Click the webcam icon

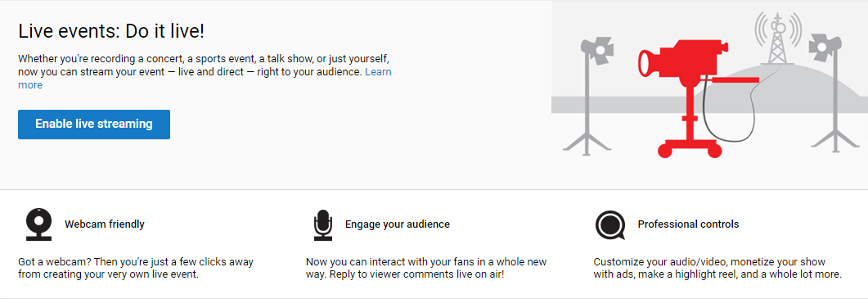[38, 224]
